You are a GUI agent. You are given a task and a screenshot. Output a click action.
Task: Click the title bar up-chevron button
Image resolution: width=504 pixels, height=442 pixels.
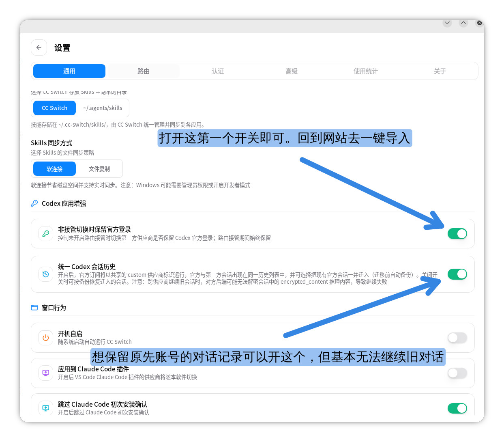point(463,23)
